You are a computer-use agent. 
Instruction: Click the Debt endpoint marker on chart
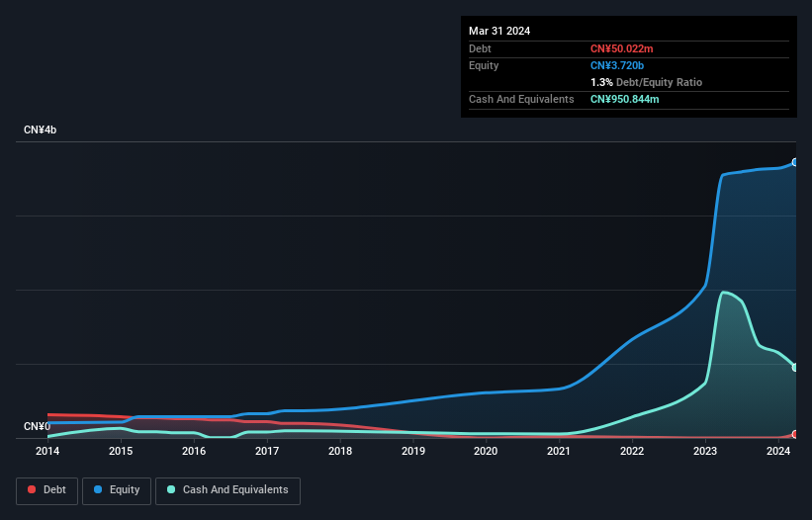point(795,434)
